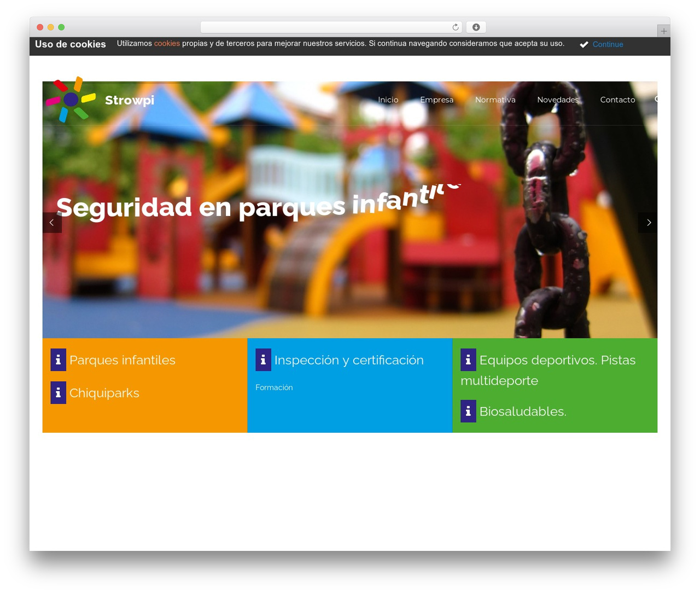The height and width of the screenshot is (593, 700).
Task: Click the info icon beside Parques infantiles
Action: tap(58, 360)
